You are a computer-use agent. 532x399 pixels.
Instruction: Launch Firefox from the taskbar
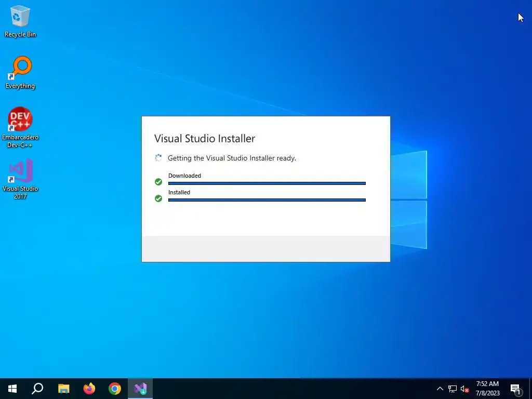[89, 389]
